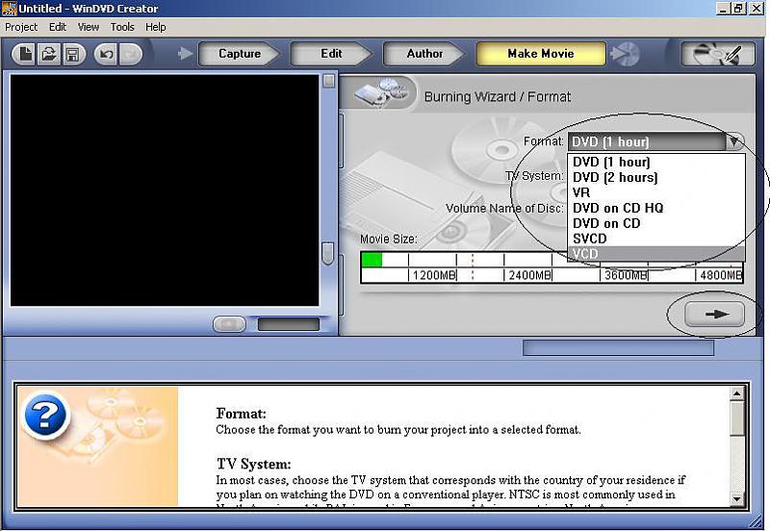Click the dark timecode display below preview
This screenshot has height=532, width=770.
tap(289, 324)
